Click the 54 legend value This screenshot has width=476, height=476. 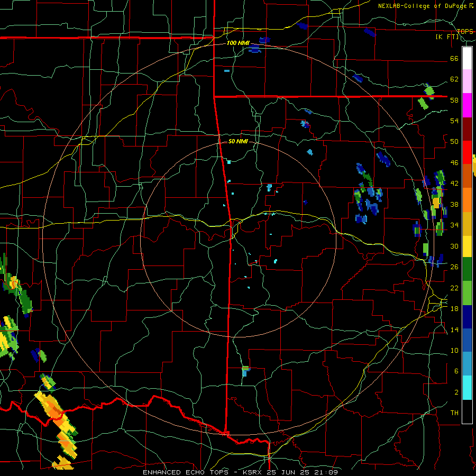tap(454, 121)
